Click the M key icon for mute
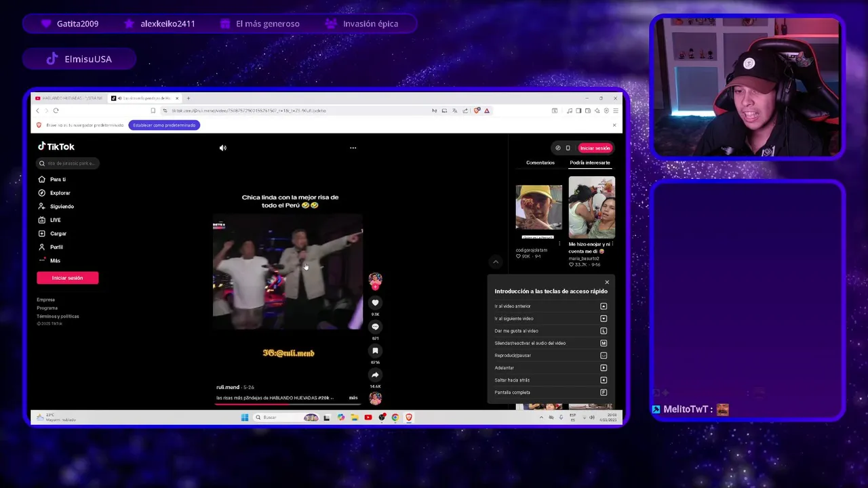This screenshot has height=488, width=868. pyautogui.click(x=604, y=343)
